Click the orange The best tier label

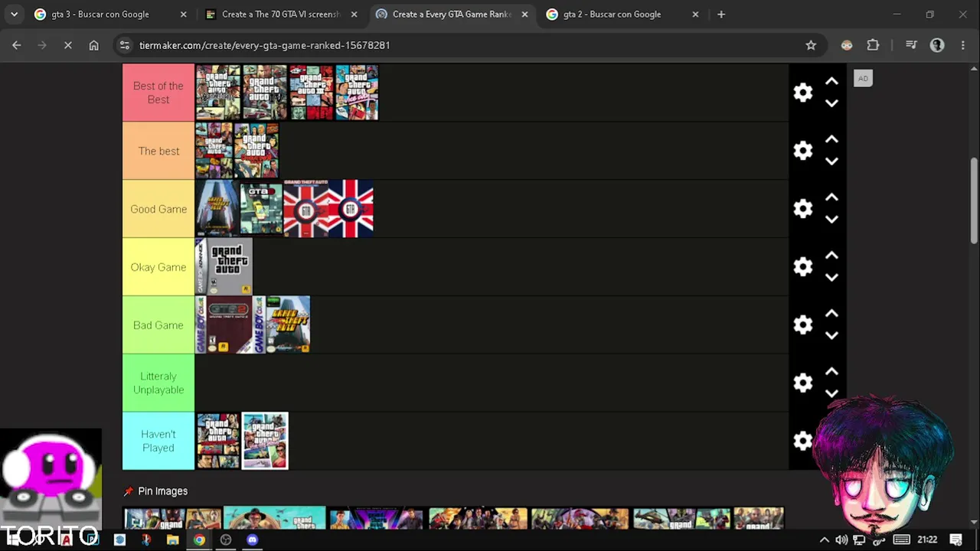click(x=158, y=151)
